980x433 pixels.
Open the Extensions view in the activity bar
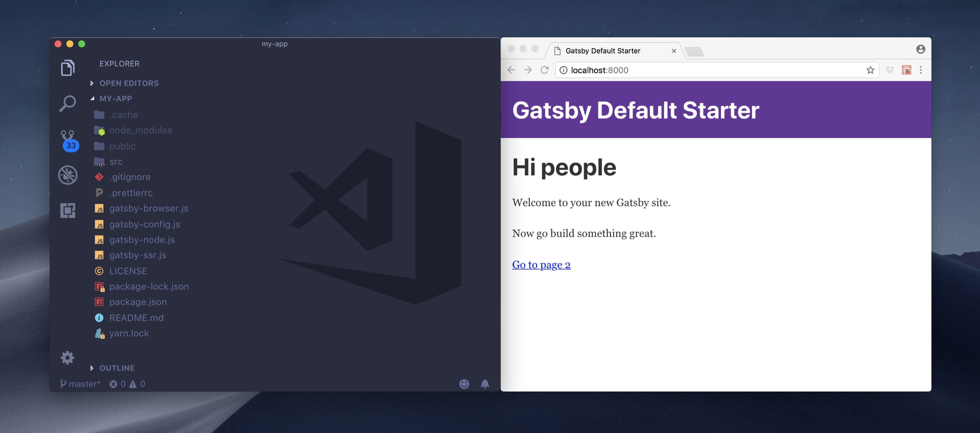click(68, 210)
